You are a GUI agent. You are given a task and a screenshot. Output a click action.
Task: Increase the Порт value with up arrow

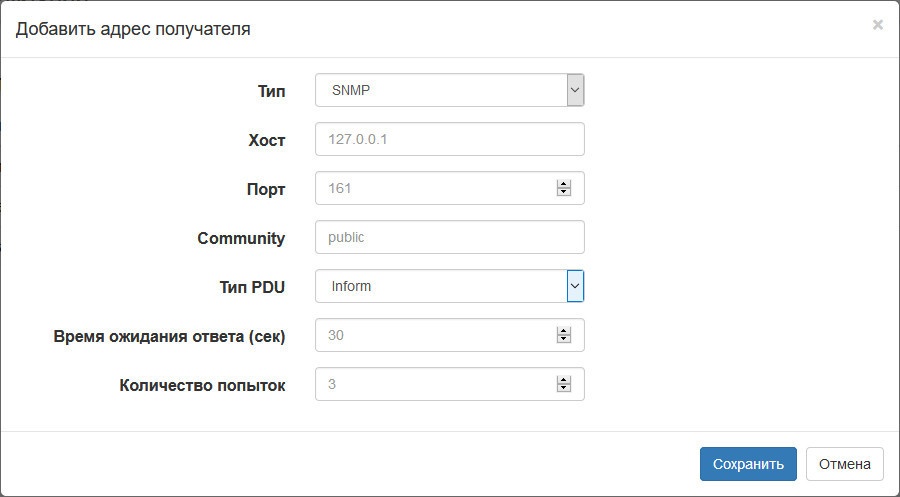(564, 184)
